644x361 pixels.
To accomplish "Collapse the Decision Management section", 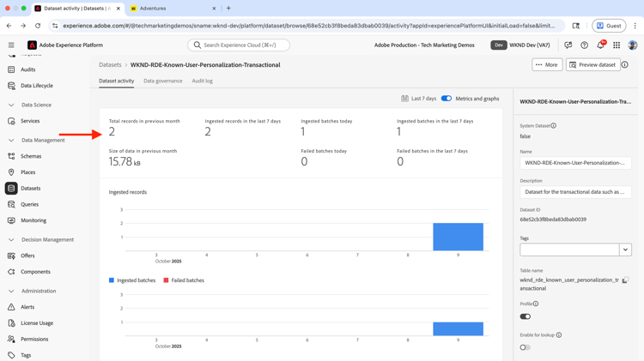I will 11,239.
